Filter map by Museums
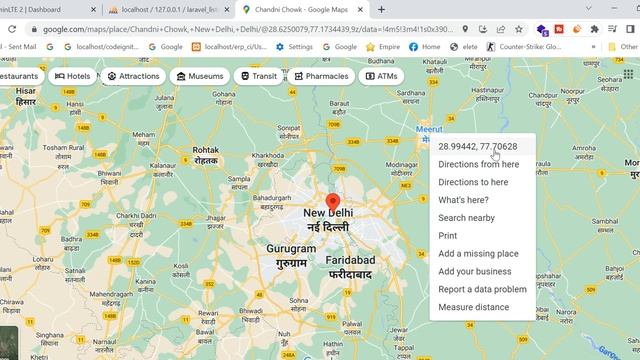 pyautogui.click(x=200, y=76)
